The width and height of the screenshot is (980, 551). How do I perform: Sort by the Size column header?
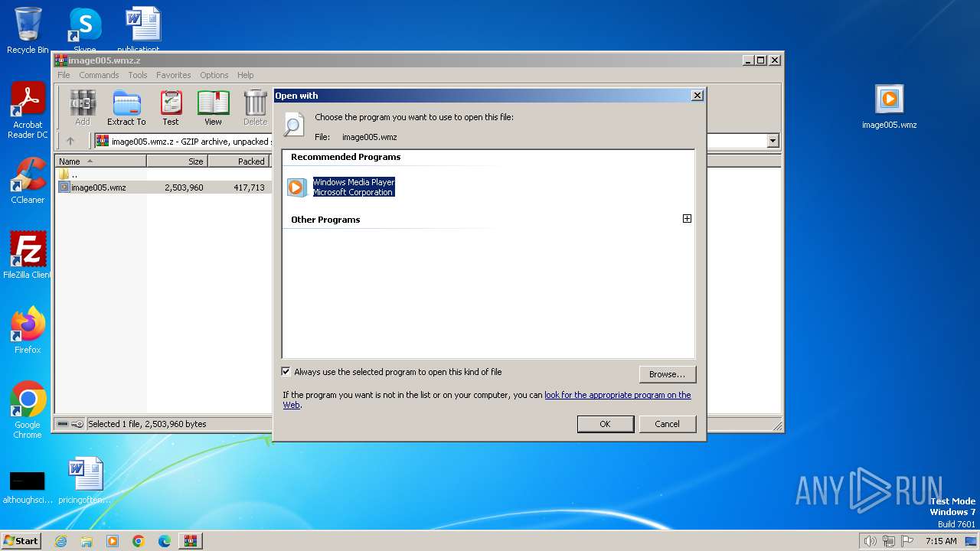click(177, 161)
